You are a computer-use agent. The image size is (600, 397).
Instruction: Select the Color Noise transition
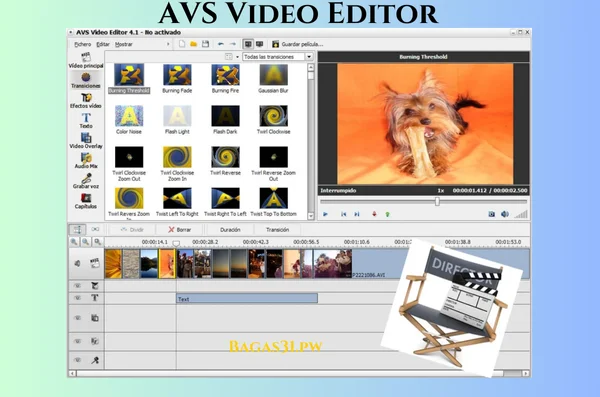pyautogui.click(x=129, y=120)
